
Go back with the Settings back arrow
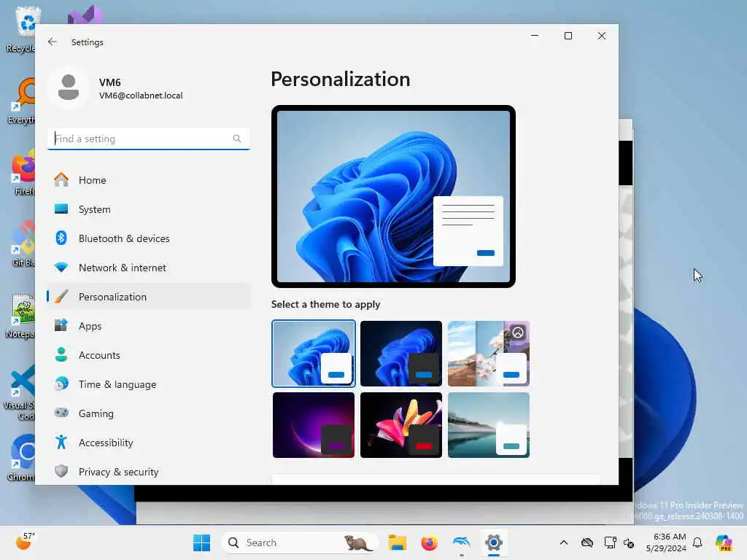click(53, 42)
